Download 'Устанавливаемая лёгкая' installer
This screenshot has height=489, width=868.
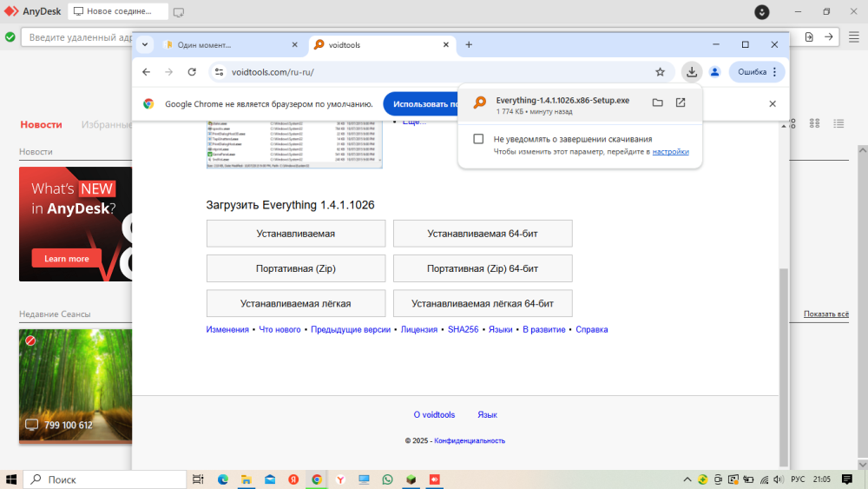pos(296,303)
